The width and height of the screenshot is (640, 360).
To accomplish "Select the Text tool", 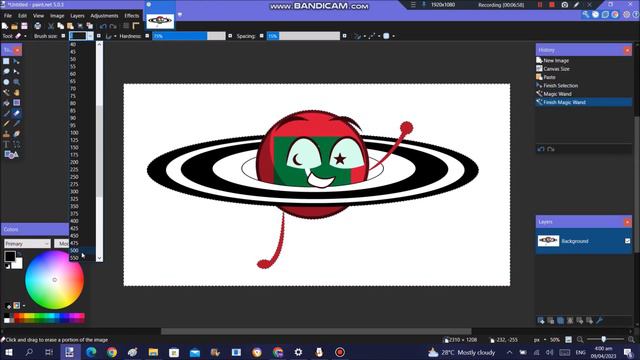I will point(6,144).
